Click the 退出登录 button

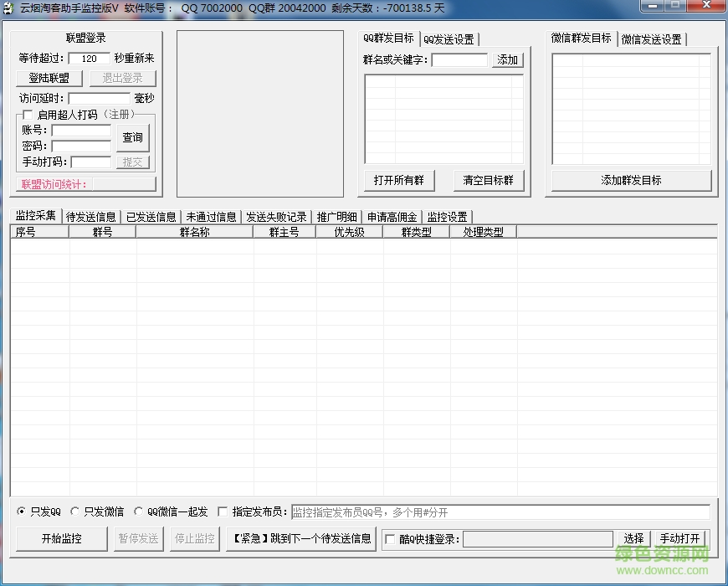pyautogui.click(x=122, y=78)
